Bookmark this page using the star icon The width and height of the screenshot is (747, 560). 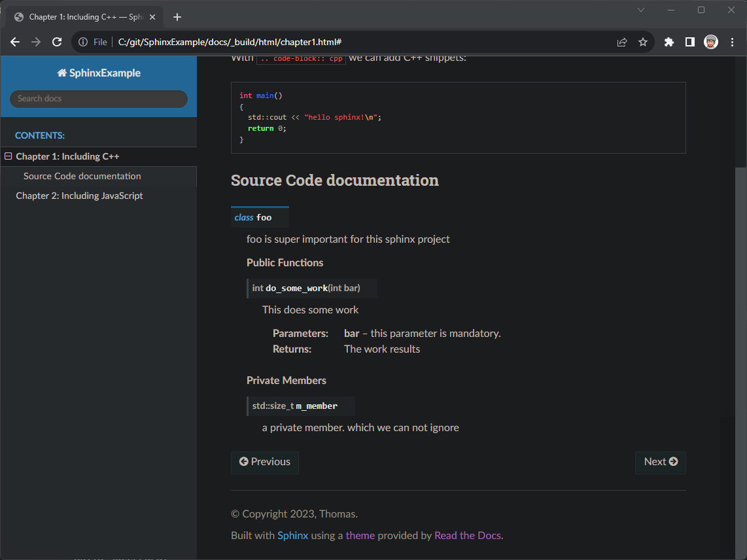click(642, 41)
